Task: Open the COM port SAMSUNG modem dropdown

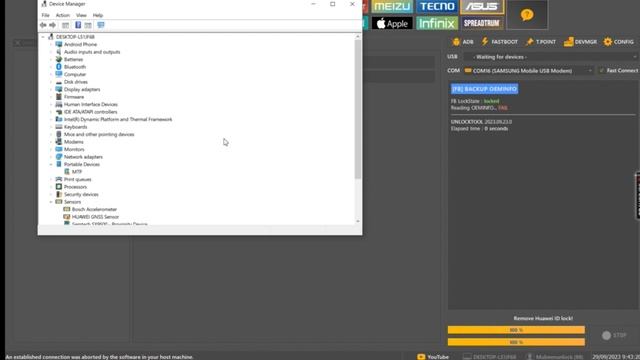Action: (528, 71)
